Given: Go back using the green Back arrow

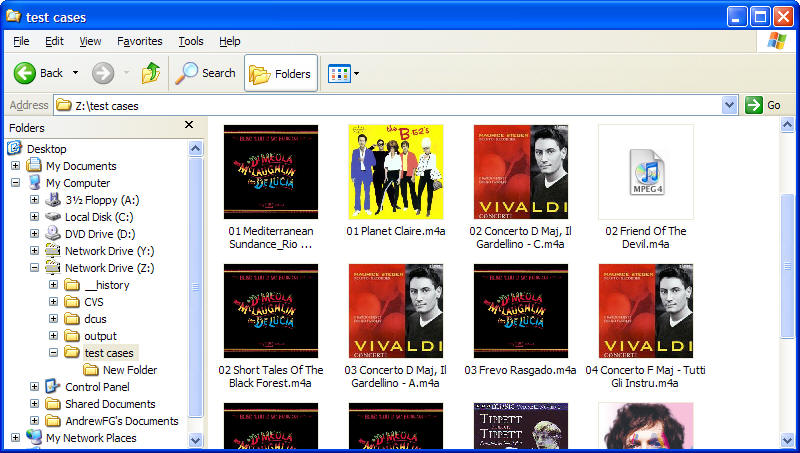Looking at the screenshot, I should (x=24, y=73).
